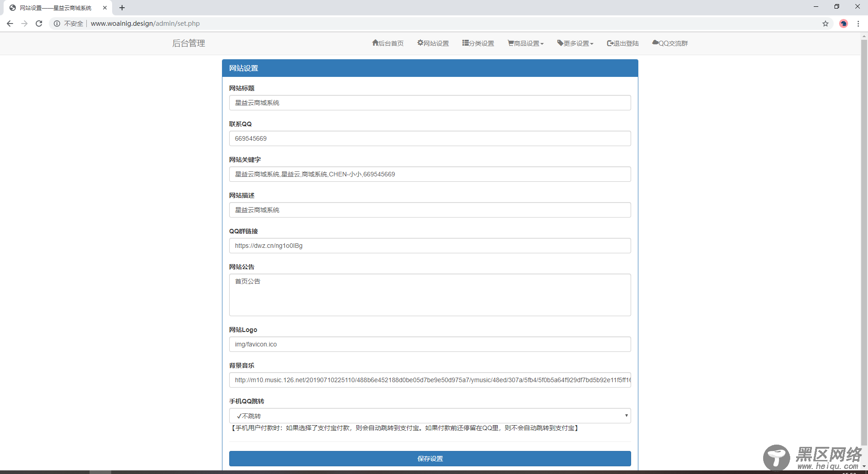Image resolution: width=868 pixels, height=474 pixels.
Task: Click the 网站设置 panel heading
Action: point(430,68)
